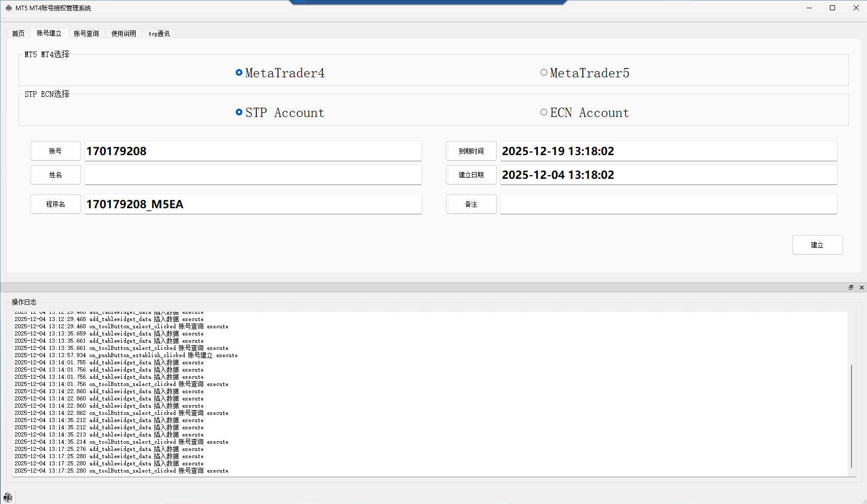Click the status bar icon at bottom left
The image size is (867, 504).
coord(7,497)
